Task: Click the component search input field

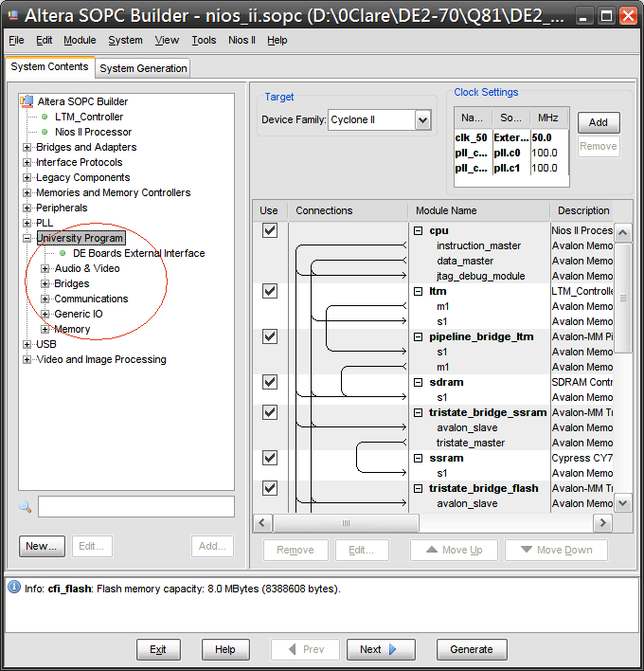Action: 136,507
